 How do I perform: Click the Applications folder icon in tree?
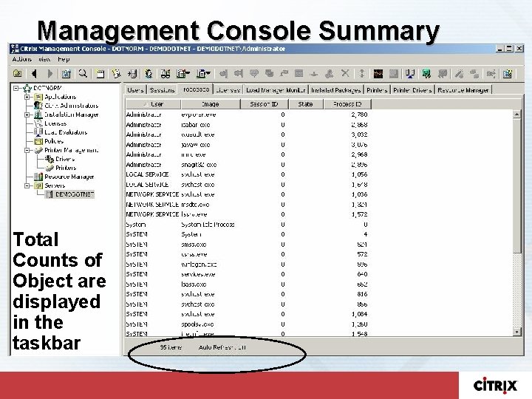click(38, 97)
